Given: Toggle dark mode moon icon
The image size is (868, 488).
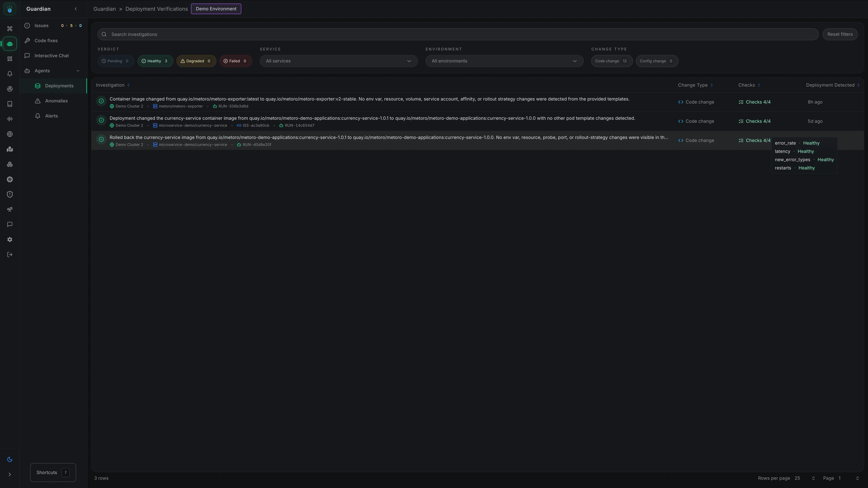Looking at the screenshot, I should tap(10, 459).
